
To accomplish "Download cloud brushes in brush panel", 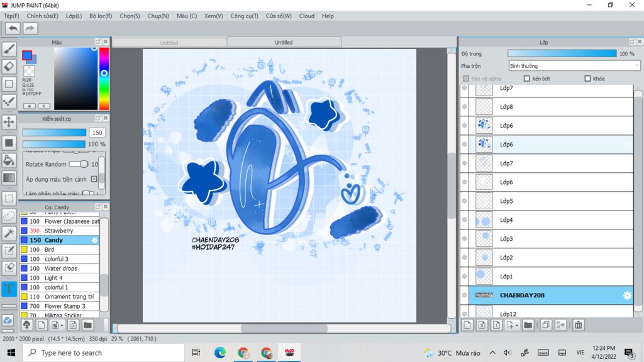I will click(26, 325).
